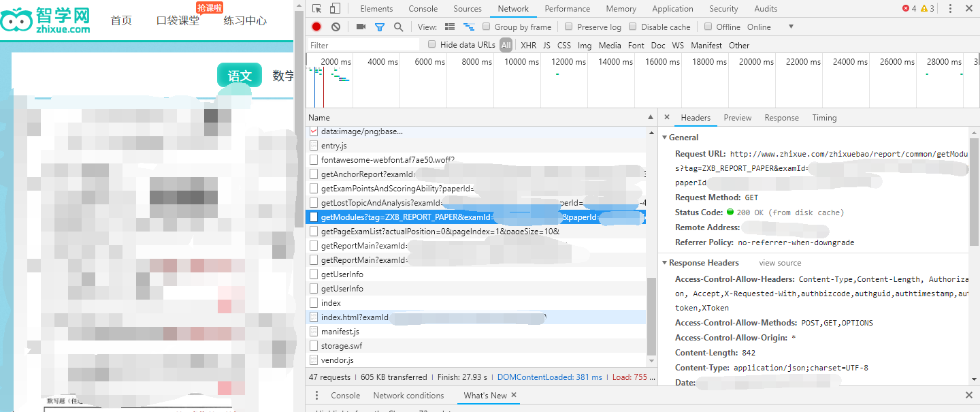Viewport: 980px width, 412px height.
Task: Select the manifest.js request
Action: pyautogui.click(x=476, y=331)
